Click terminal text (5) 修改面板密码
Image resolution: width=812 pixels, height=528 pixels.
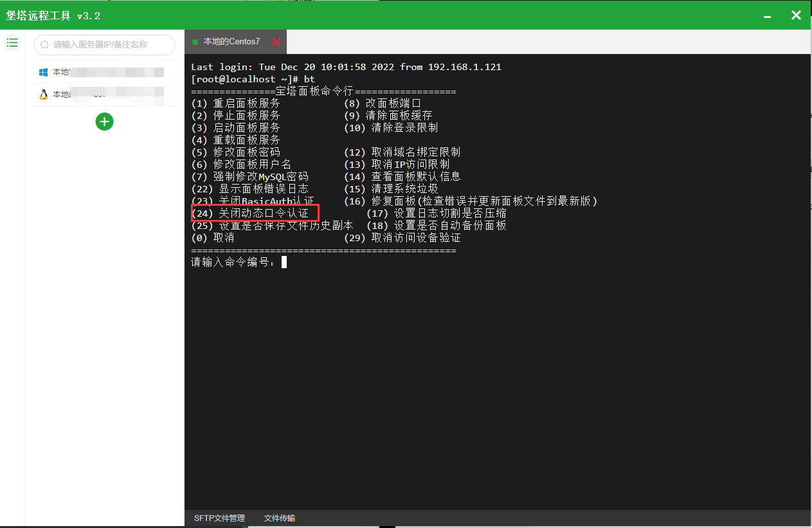[236, 152]
